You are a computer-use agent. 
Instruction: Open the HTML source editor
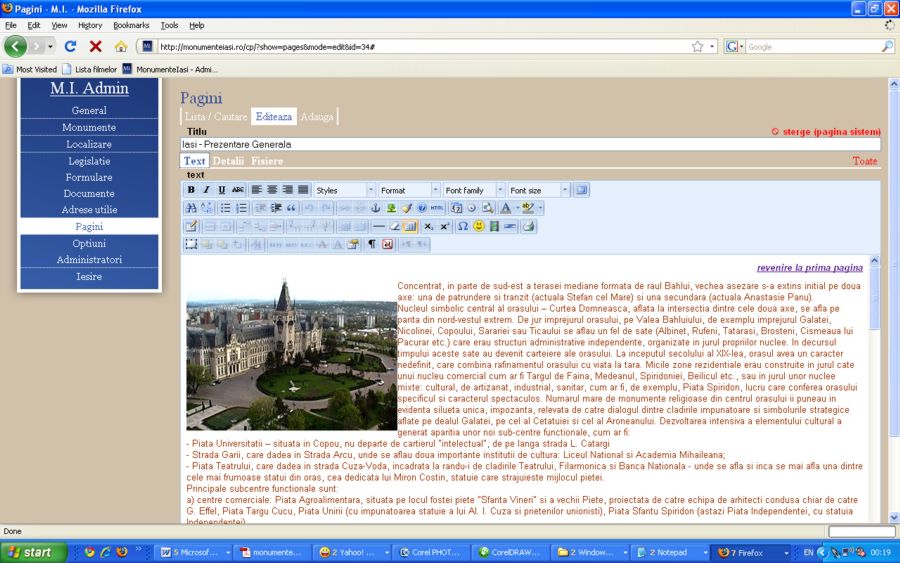(x=437, y=208)
